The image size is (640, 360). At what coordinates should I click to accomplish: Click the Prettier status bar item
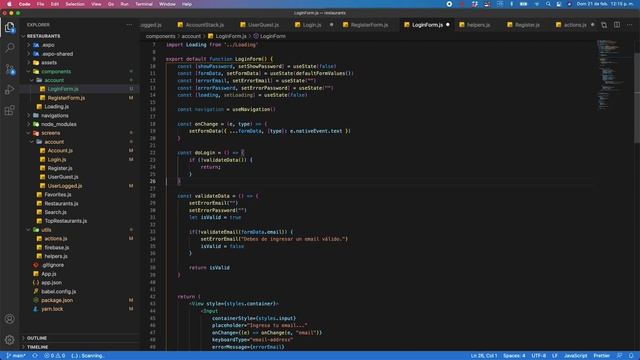coord(601,356)
